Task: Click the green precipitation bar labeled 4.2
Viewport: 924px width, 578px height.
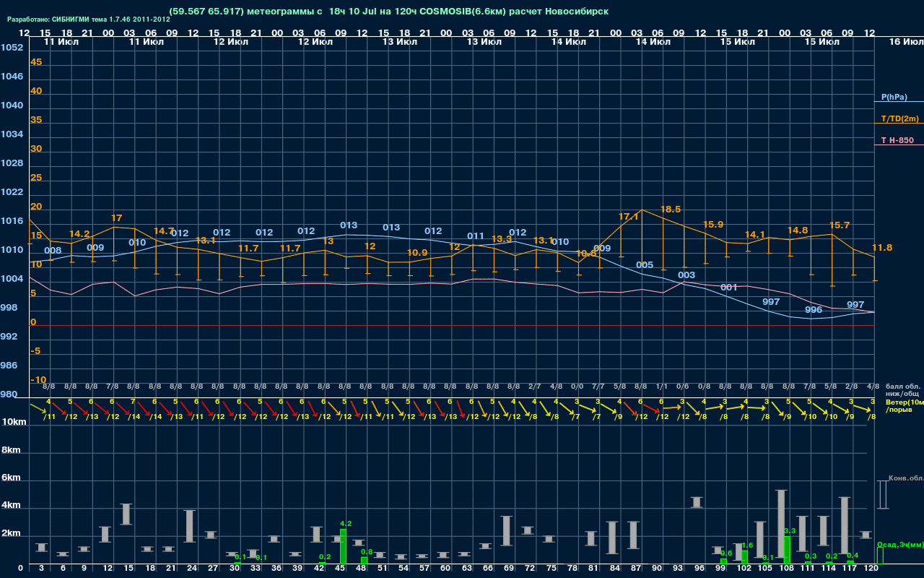Action: click(x=343, y=546)
